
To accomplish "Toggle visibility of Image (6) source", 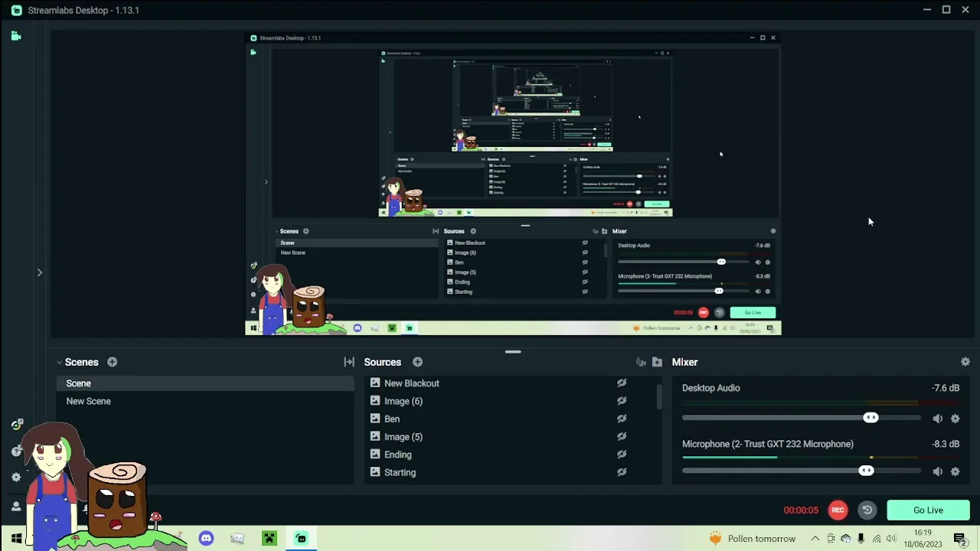I will coord(622,401).
